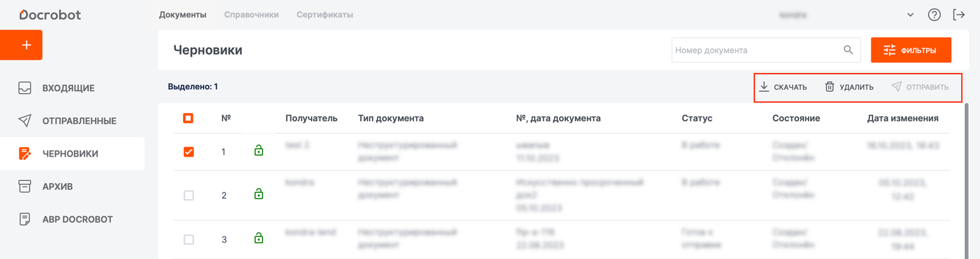The height and width of the screenshot is (259, 980).
Task: Switch to the Сертификаты tab
Action: point(324,14)
